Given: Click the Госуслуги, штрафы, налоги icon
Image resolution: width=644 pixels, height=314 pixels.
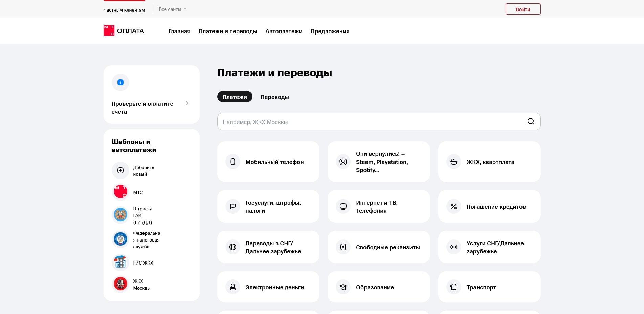Looking at the screenshot, I should tap(232, 206).
